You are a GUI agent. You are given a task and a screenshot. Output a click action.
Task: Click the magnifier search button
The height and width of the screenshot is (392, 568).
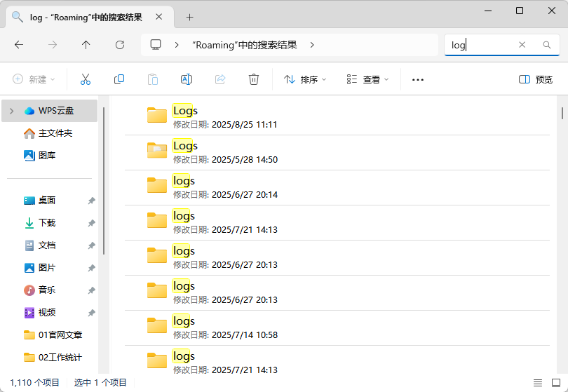tap(547, 45)
